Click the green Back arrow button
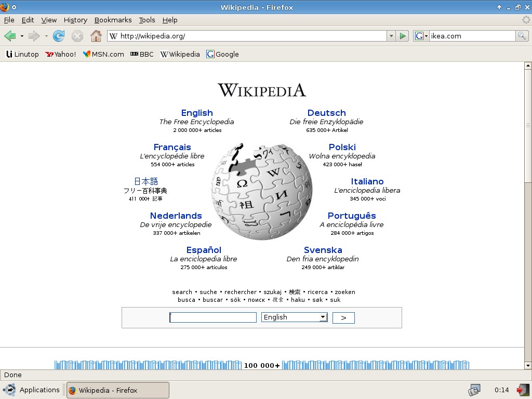 (10, 36)
